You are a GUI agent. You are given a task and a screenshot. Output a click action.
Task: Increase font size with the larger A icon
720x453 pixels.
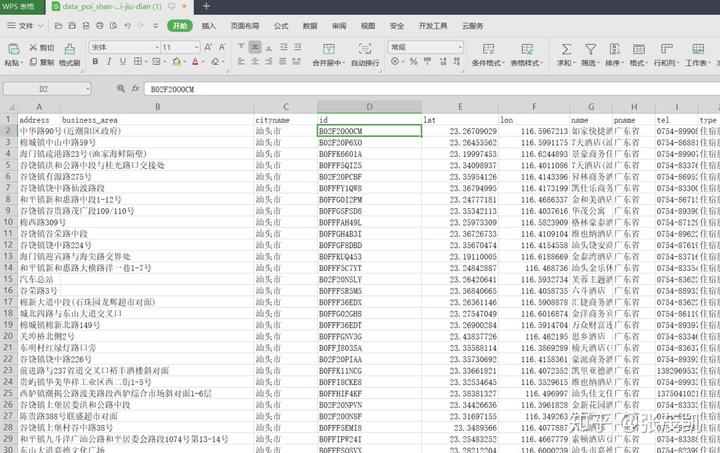(208, 47)
